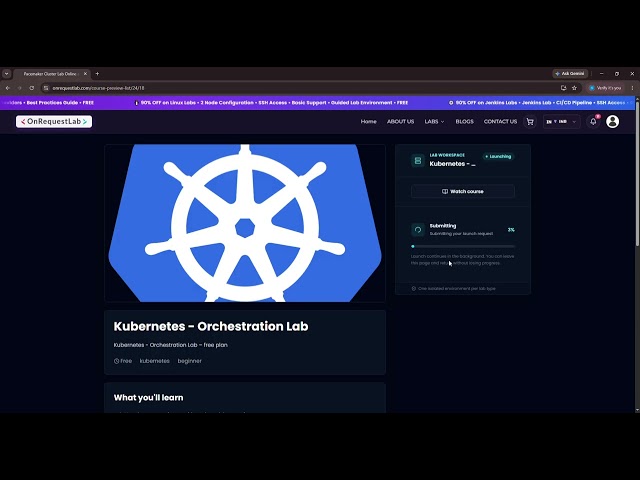
Task: View site information icon in address bar
Action: pos(46,88)
